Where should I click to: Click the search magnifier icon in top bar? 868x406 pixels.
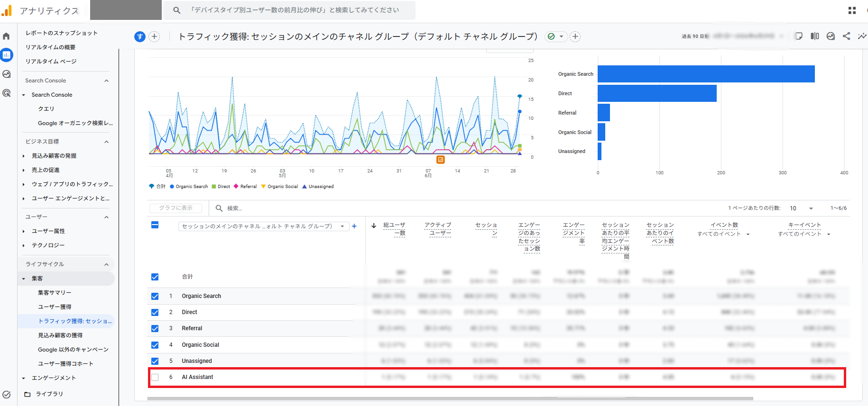click(x=176, y=10)
